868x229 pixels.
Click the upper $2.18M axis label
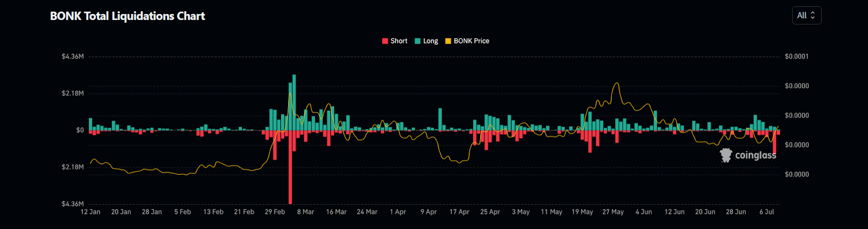pos(73,94)
